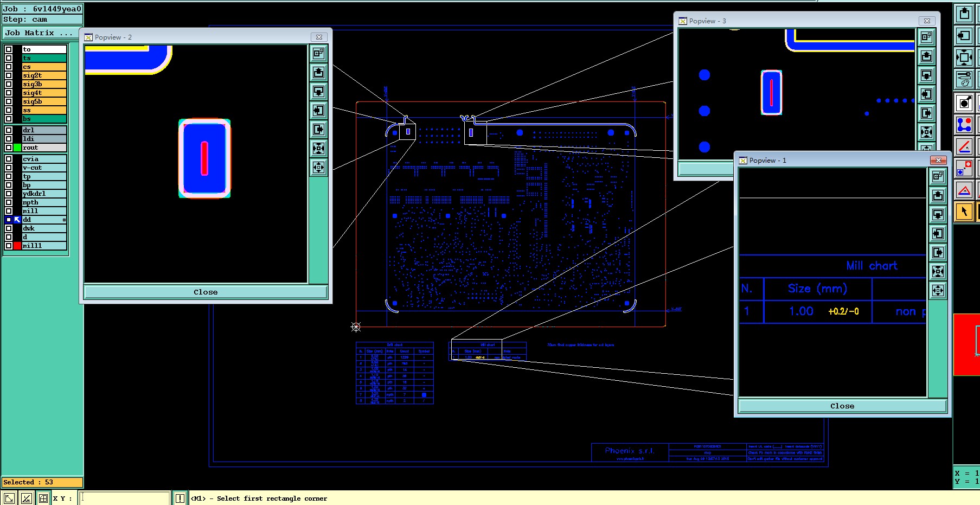
Task: Toggle the 'drl' layer checkbox
Action: [9, 130]
